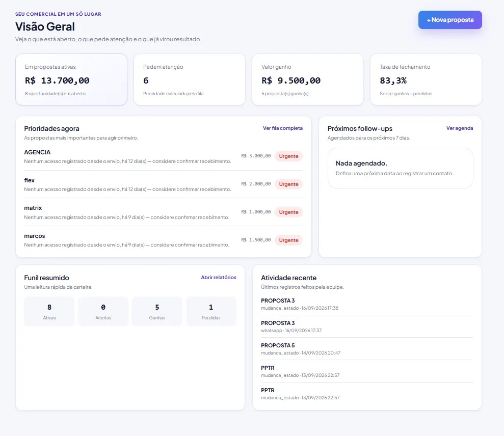Click the Visão Geral heading

(x=45, y=26)
